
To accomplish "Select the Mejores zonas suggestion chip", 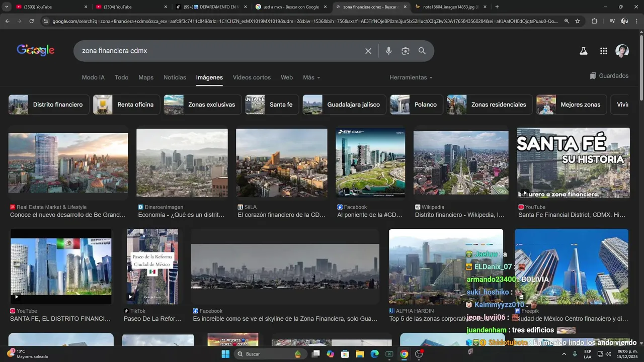I will click(x=572, y=105).
